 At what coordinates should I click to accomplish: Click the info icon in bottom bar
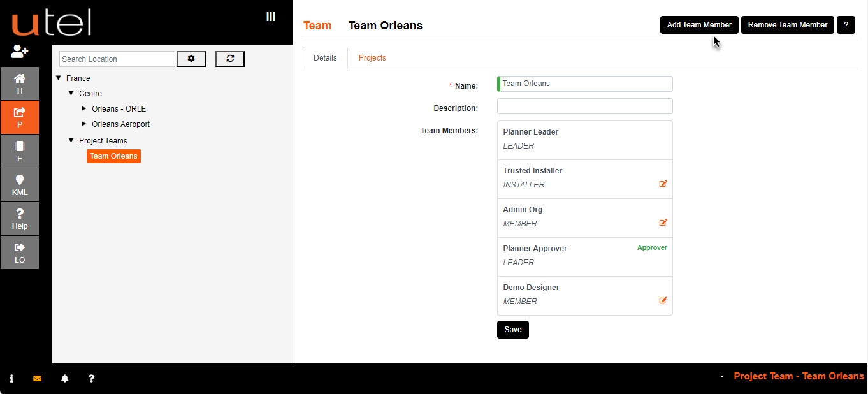click(x=11, y=378)
